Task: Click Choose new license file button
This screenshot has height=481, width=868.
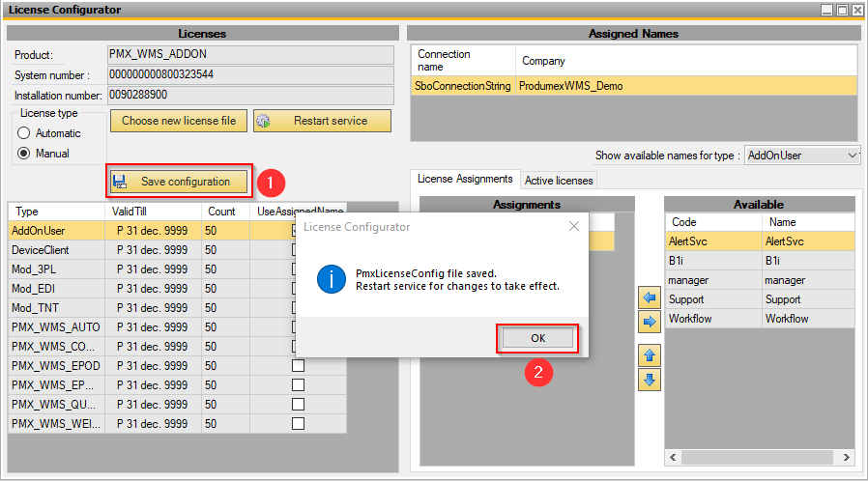Action: pyautogui.click(x=179, y=121)
